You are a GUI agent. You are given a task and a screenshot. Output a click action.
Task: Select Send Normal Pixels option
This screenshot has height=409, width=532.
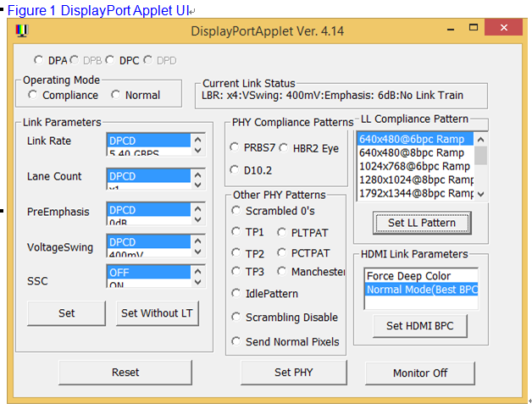pyautogui.click(x=236, y=341)
